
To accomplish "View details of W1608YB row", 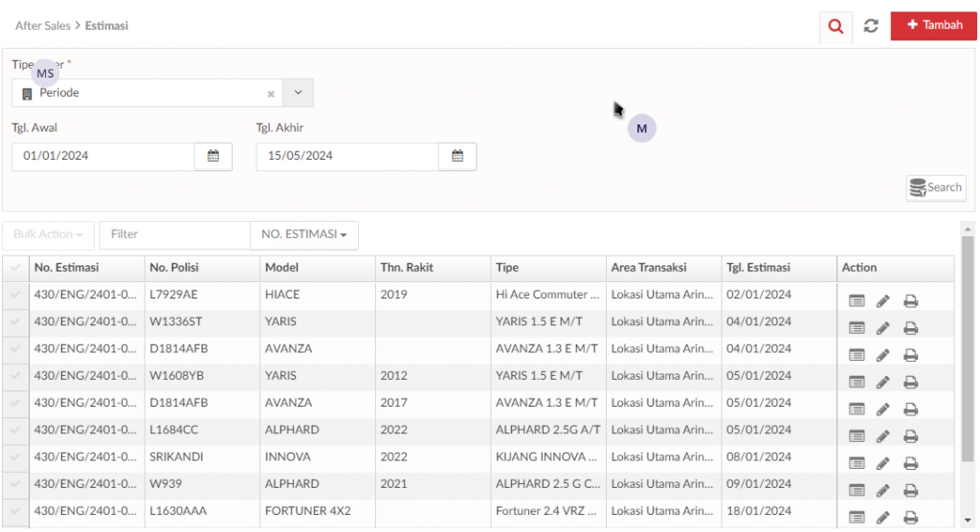I will (x=857, y=382).
